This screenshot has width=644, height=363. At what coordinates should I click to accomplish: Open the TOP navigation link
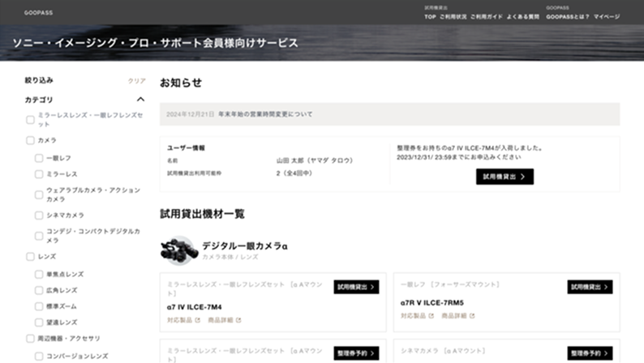(430, 17)
